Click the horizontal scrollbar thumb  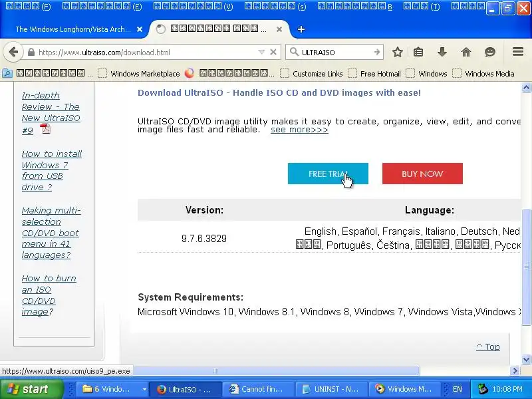(275, 371)
